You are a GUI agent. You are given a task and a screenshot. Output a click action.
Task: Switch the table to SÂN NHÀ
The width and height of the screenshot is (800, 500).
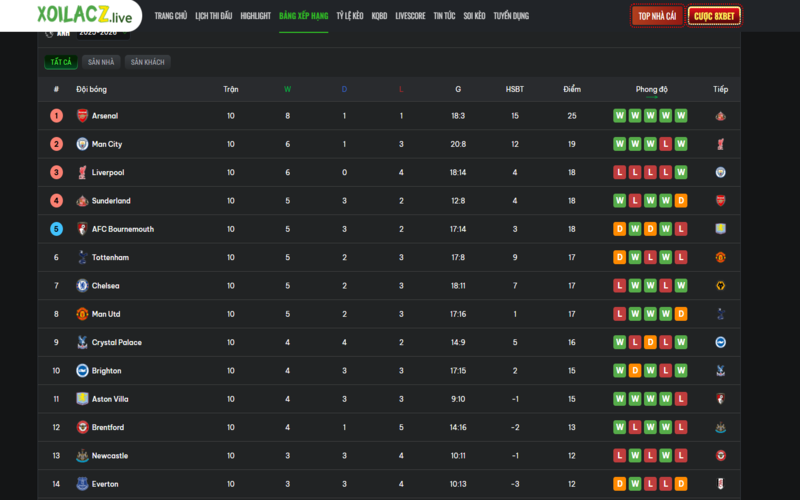102,62
